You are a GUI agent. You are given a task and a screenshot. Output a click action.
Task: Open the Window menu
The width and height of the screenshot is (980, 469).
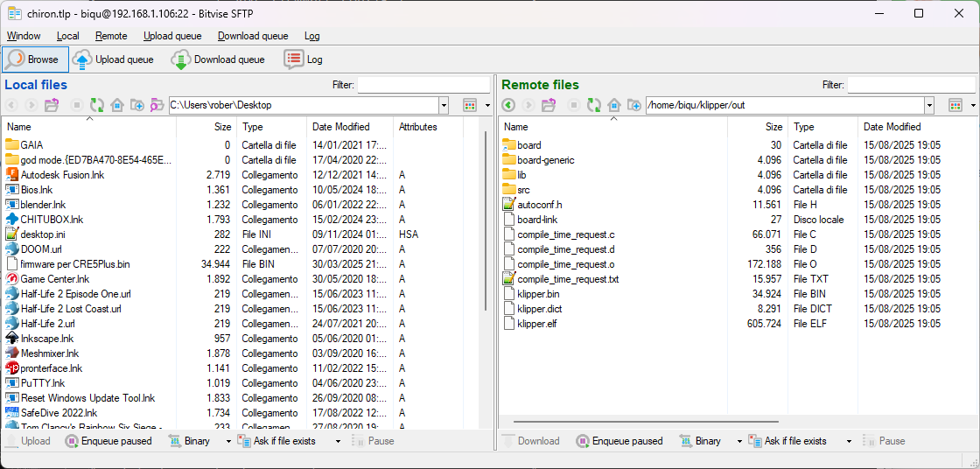point(24,36)
